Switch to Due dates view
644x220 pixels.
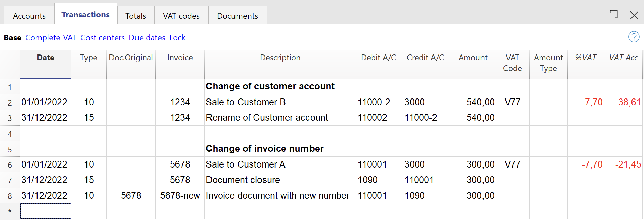pyautogui.click(x=147, y=38)
